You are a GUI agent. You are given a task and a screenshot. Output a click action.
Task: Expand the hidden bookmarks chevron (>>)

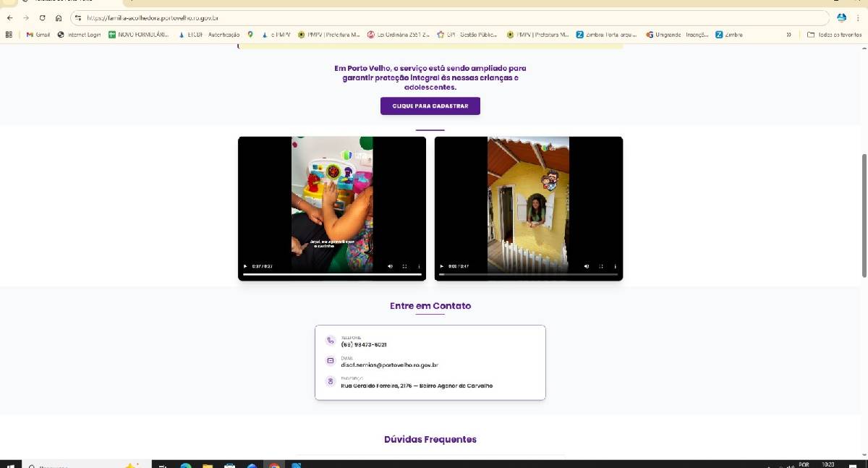[789, 34]
